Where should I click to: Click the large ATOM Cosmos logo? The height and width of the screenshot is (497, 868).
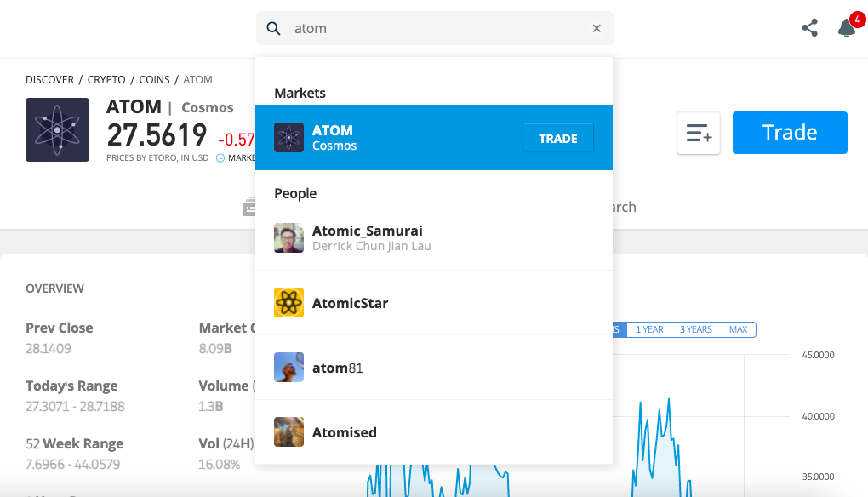58,130
